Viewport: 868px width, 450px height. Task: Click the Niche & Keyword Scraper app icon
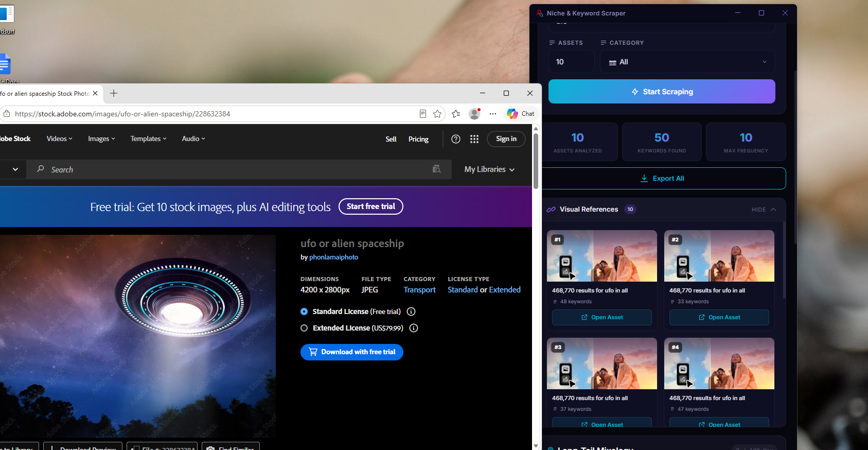(x=540, y=13)
